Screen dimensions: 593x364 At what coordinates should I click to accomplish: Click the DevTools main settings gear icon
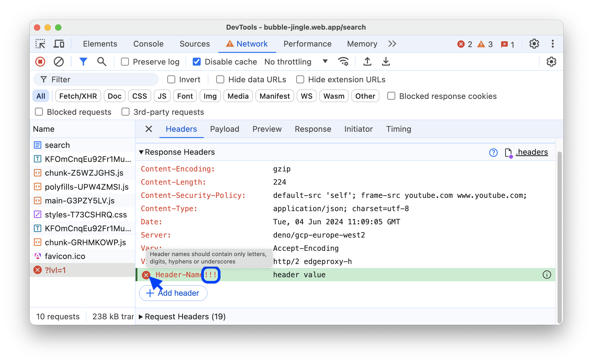click(x=534, y=44)
